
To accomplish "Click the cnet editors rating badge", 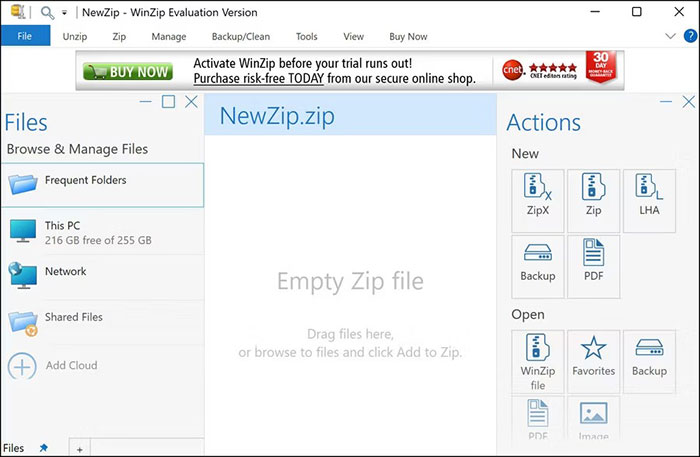I will tap(539, 70).
